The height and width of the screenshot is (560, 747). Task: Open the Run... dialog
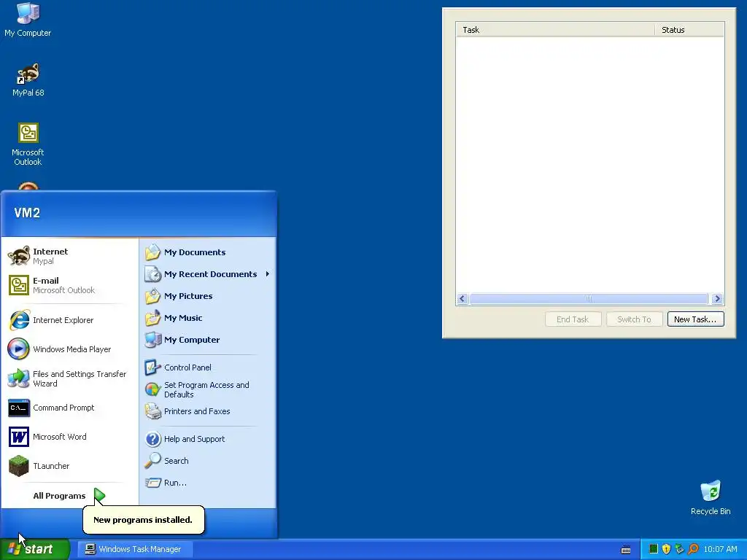(207, 483)
